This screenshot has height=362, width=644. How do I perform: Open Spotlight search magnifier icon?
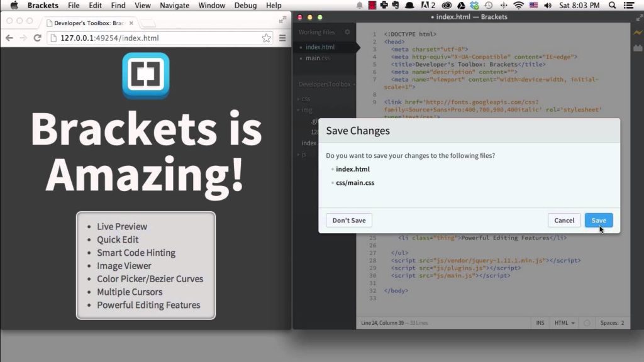click(x=612, y=5)
